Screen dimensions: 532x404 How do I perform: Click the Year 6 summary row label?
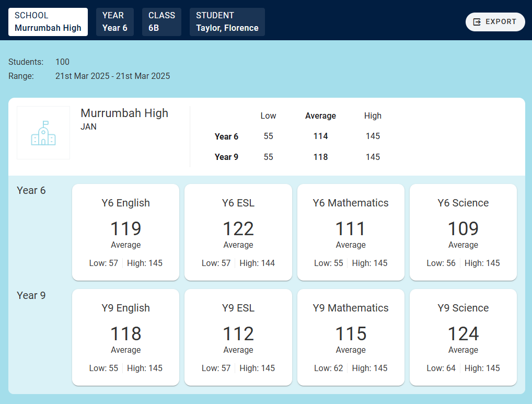pyautogui.click(x=226, y=136)
